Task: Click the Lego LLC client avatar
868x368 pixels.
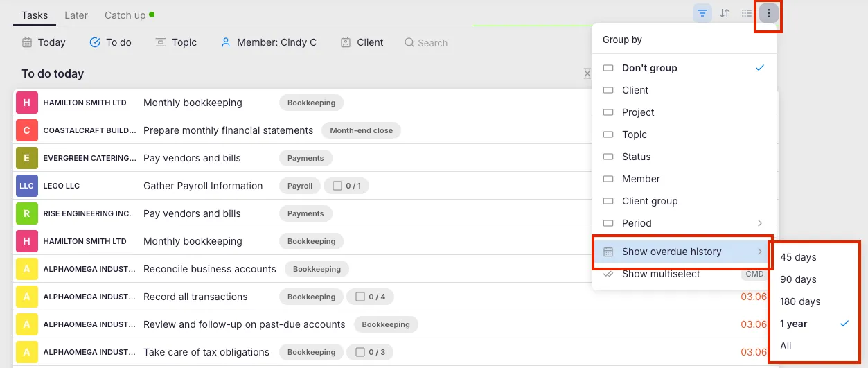Action: pos(26,186)
